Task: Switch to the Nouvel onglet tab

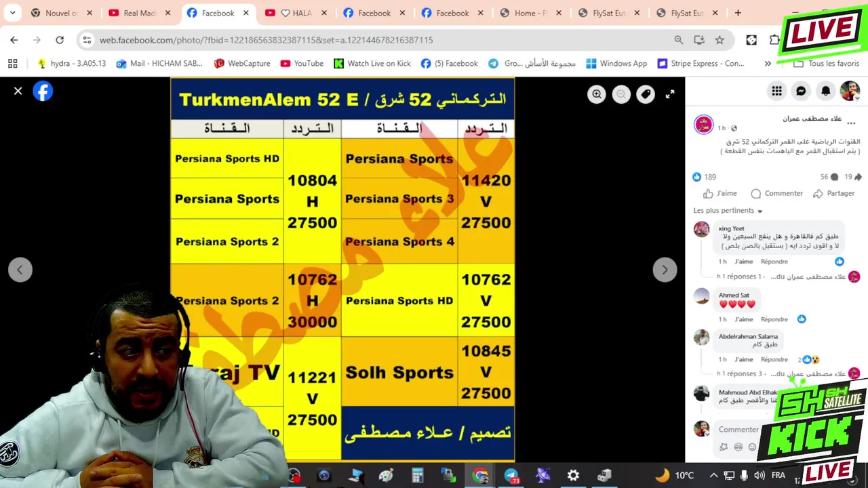Action: pos(60,13)
